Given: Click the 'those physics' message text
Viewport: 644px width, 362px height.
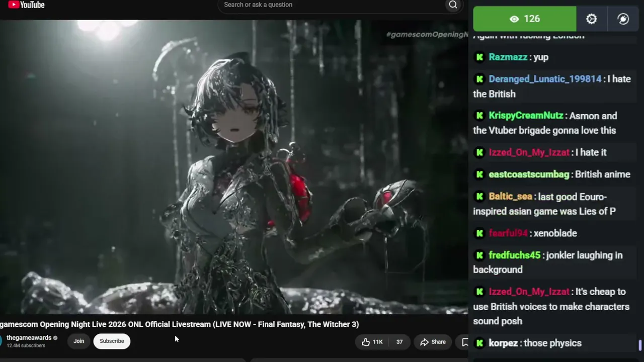Looking at the screenshot, I should coord(553,343).
